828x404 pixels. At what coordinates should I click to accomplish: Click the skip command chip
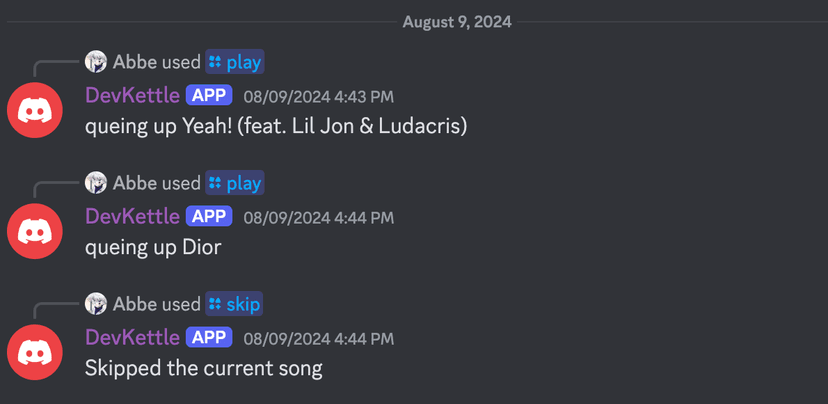click(x=234, y=304)
